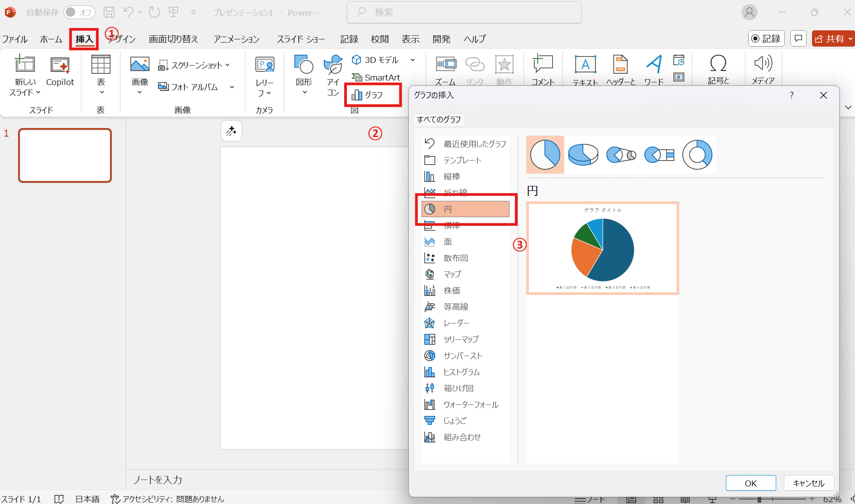855x504 pixels.
Task: Choose the doughnut chart subtype icon
Action: (x=697, y=155)
